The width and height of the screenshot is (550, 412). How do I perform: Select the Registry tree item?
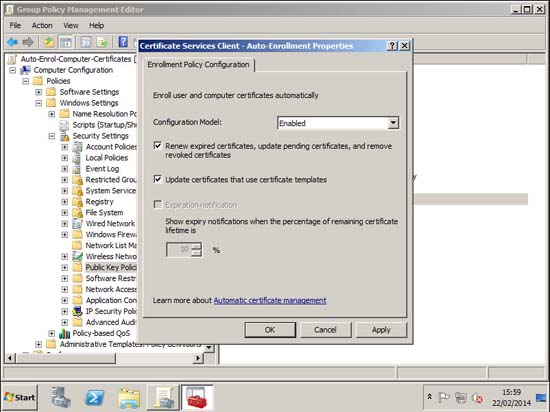tap(99, 202)
